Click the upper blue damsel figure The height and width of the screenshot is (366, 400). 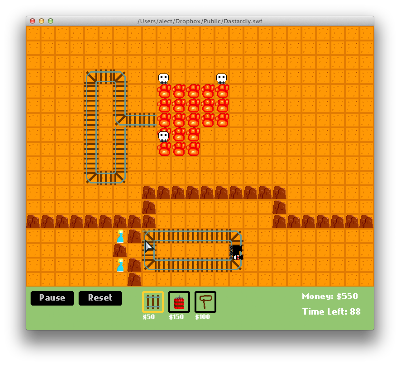(x=120, y=236)
